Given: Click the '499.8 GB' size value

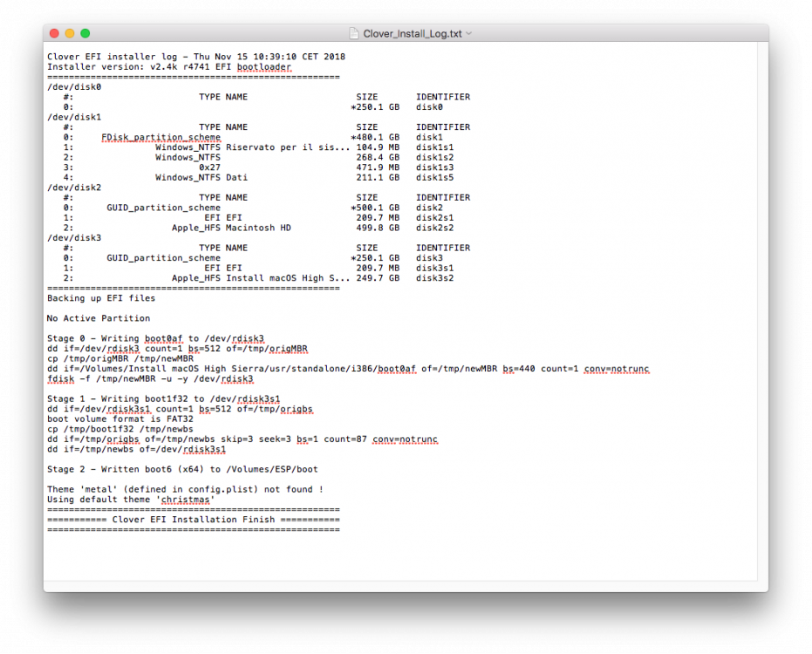Looking at the screenshot, I should (378, 228).
